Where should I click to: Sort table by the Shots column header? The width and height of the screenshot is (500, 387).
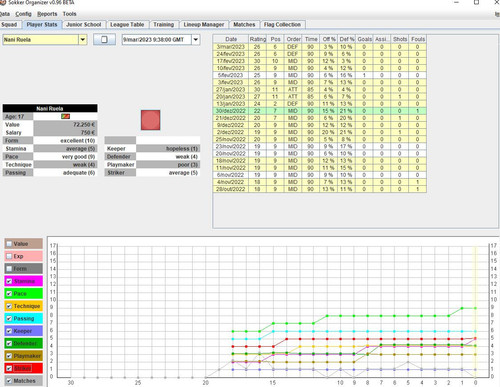pos(400,39)
